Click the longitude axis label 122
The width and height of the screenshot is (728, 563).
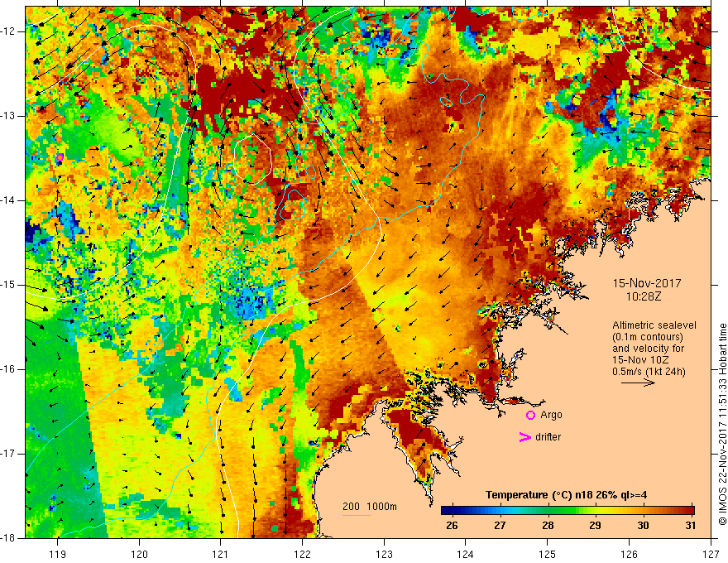(302, 554)
